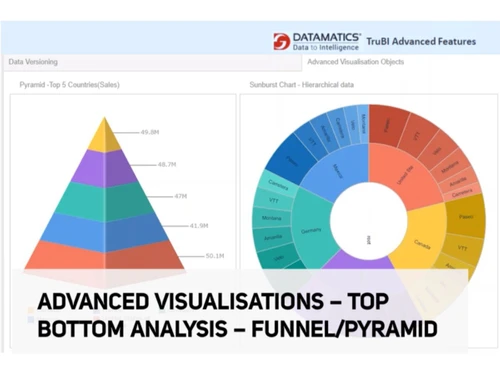Click the 50.1M pyramid label
Screen dimensions: 500x375
tap(215, 256)
